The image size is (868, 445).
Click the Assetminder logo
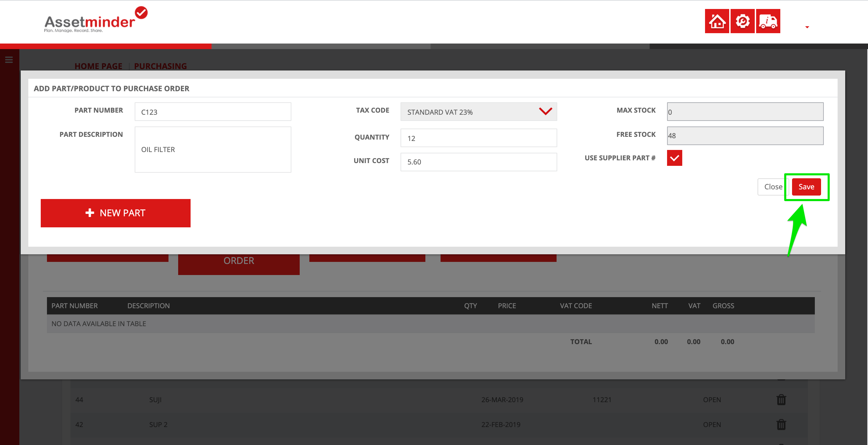tap(96, 20)
